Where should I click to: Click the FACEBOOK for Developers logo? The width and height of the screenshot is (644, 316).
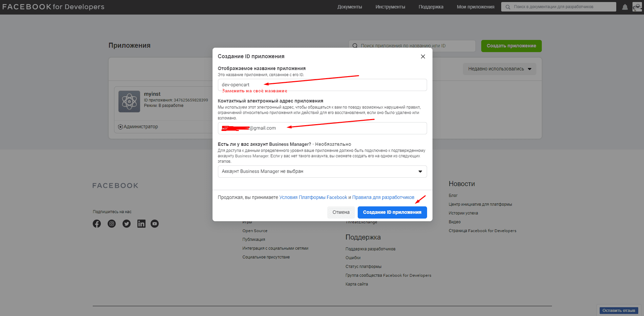53,7
